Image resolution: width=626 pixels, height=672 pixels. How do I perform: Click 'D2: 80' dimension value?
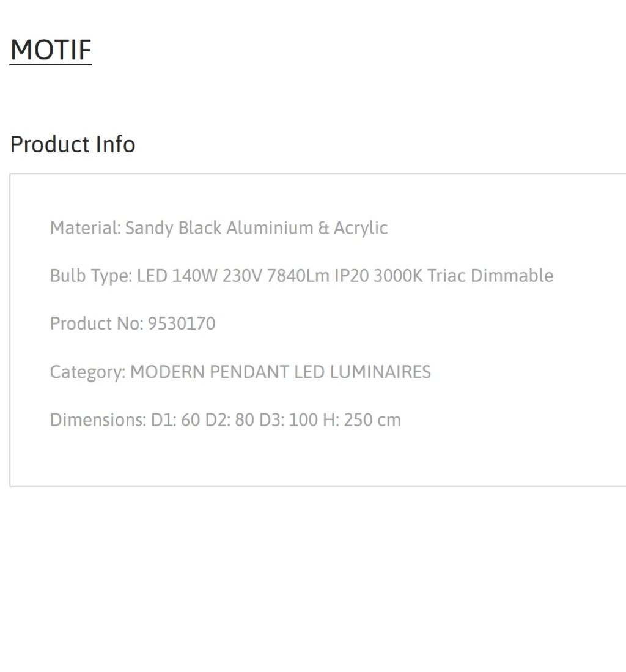pyautogui.click(x=230, y=420)
